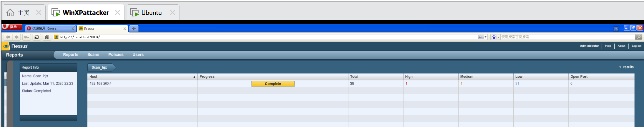This screenshot has width=644, height=127.
Task: Click the Last Update date text
Action: click(x=48, y=84)
